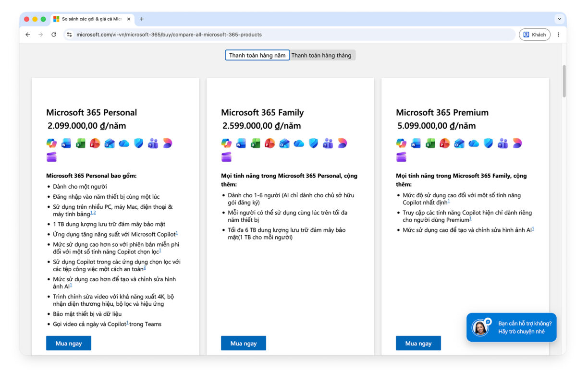This screenshot has height=384, width=588.
Task: Click the Defender shield icon in Premium card
Action: tap(488, 143)
